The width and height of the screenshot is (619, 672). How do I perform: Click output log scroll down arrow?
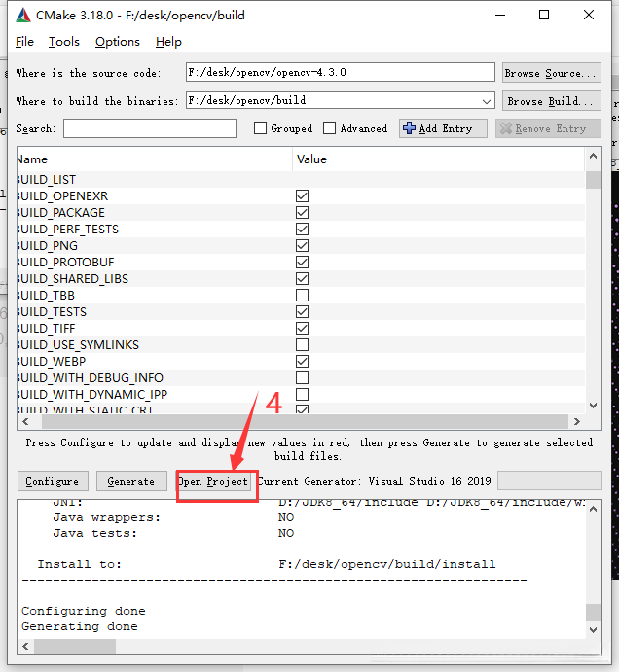[x=594, y=630]
